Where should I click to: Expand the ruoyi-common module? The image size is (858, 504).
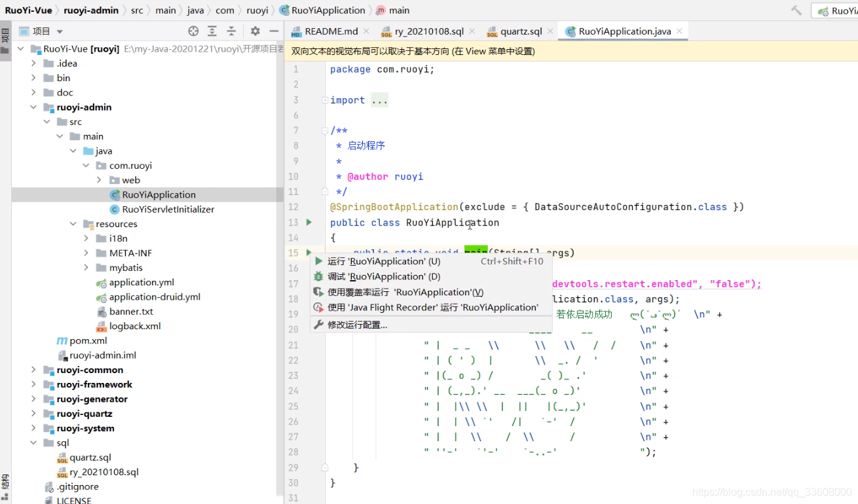coord(33,370)
